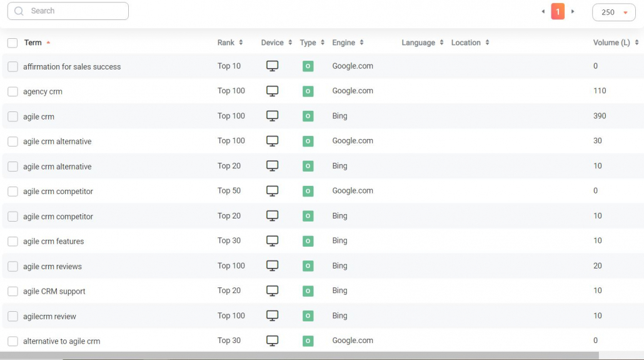
Task: Check the agile crm reviews checkbox
Action: tap(13, 266)
